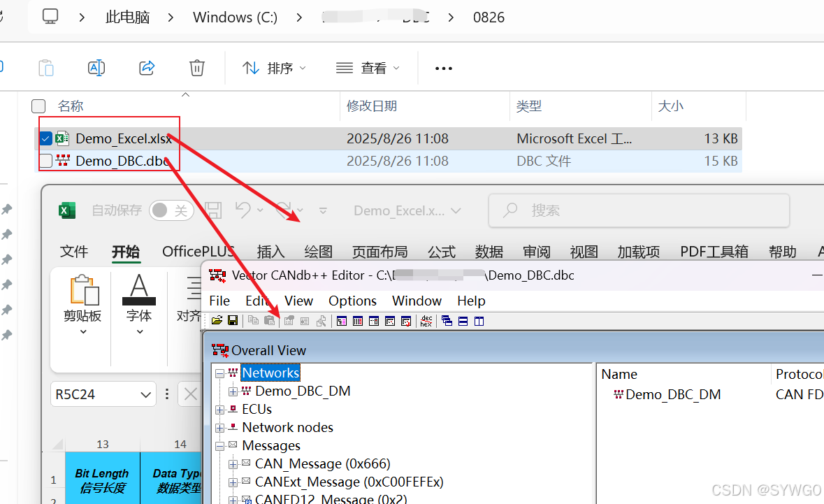Image resolution: width=824 pixels, height=504 pixels.
Task: Tile windows vertically in CANdb++ toolbar
Action: 479,321
